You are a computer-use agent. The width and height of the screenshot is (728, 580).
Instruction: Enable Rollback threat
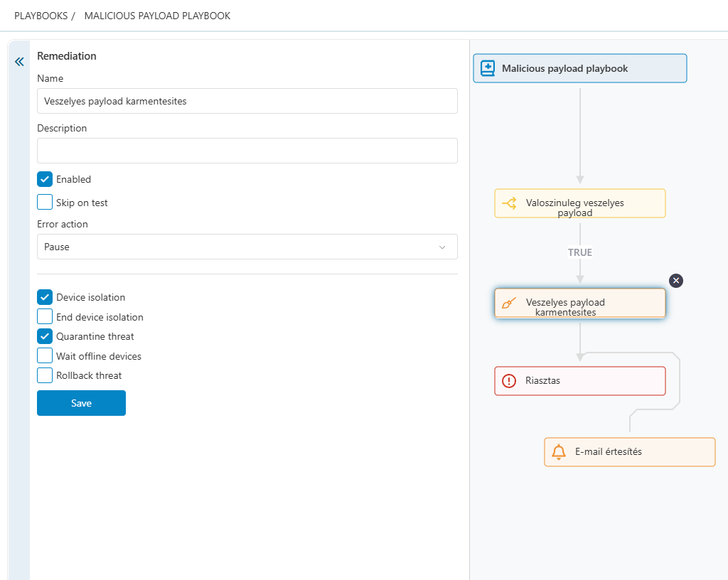pos(45,375)
